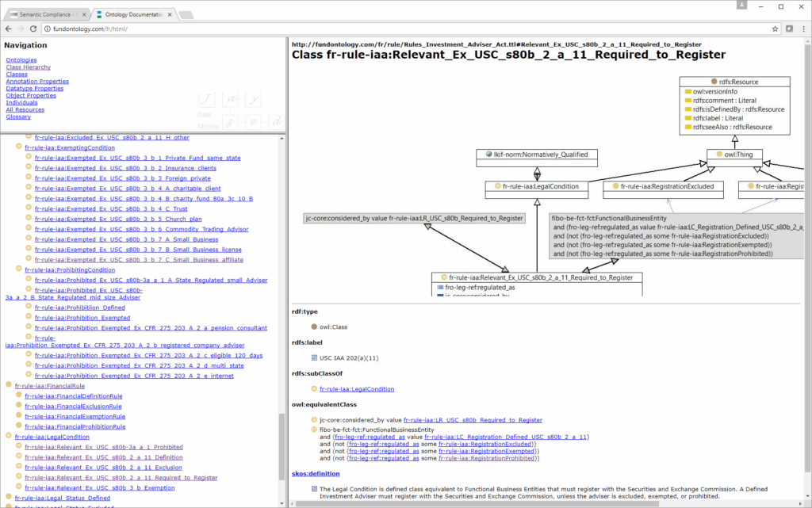Select fr-rule-iaa:LegalCondition in the tree
This screenshot has width=812, height=508.
(52, 437)
